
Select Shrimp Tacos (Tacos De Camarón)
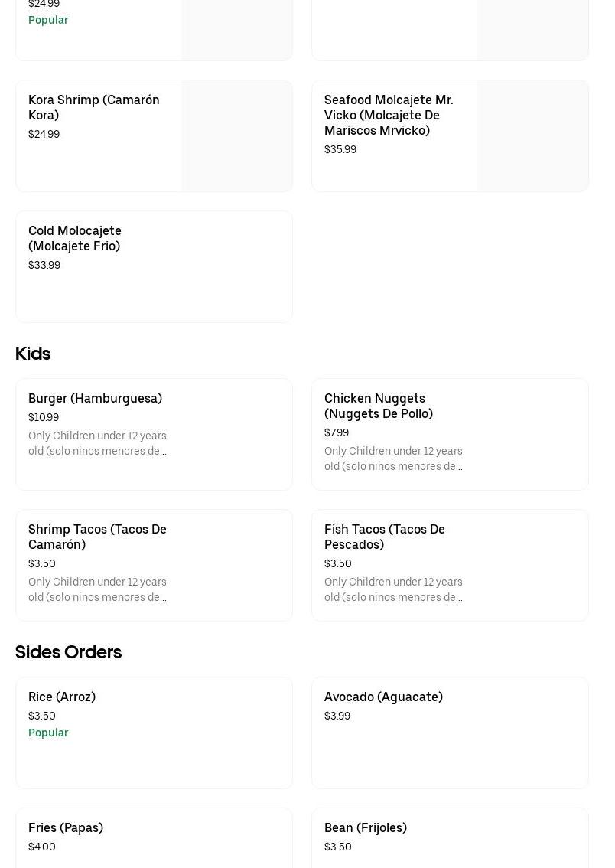(x=97, y=537)
